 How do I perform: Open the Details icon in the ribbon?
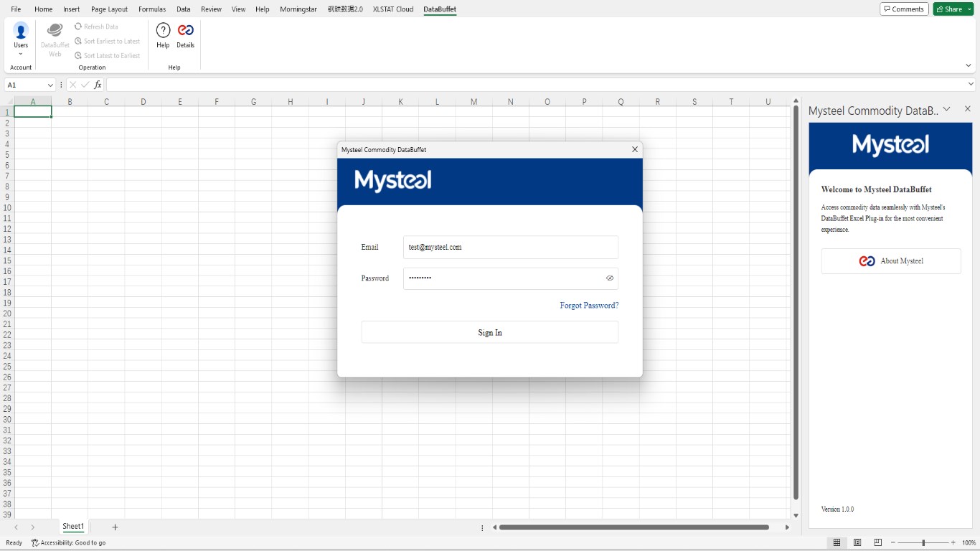tap(185, 35)
